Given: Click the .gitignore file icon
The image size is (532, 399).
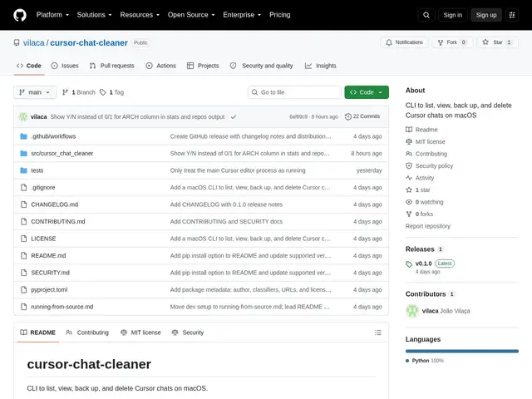Looking at the screenshot, I should pos(23,187).
